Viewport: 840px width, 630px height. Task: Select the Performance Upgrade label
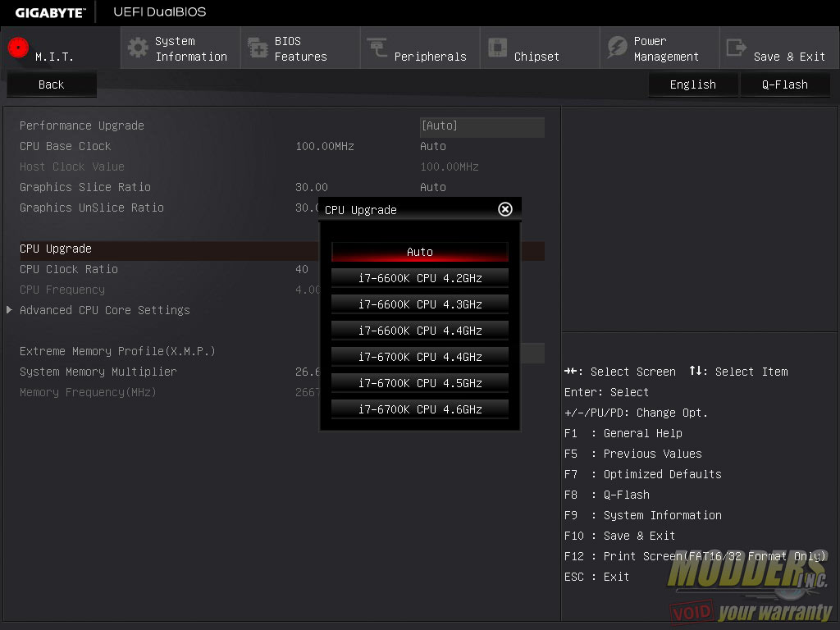click(x=82, y=126)
